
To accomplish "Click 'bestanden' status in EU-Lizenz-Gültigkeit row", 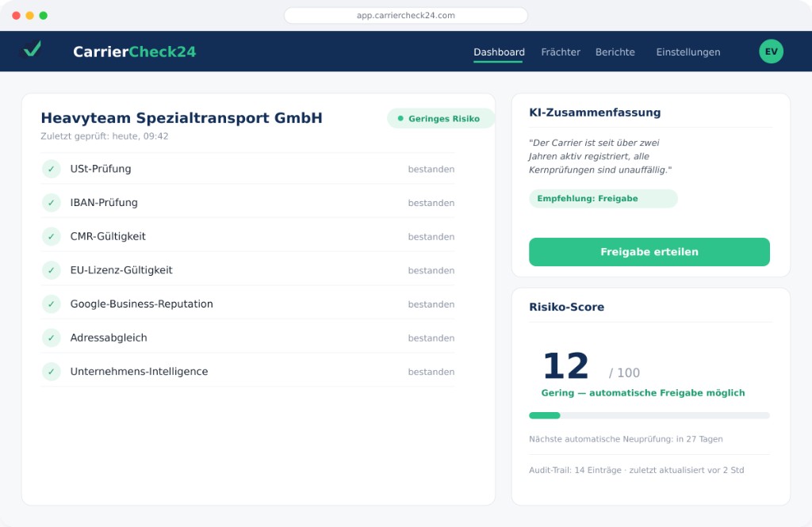I will point(431,271).
